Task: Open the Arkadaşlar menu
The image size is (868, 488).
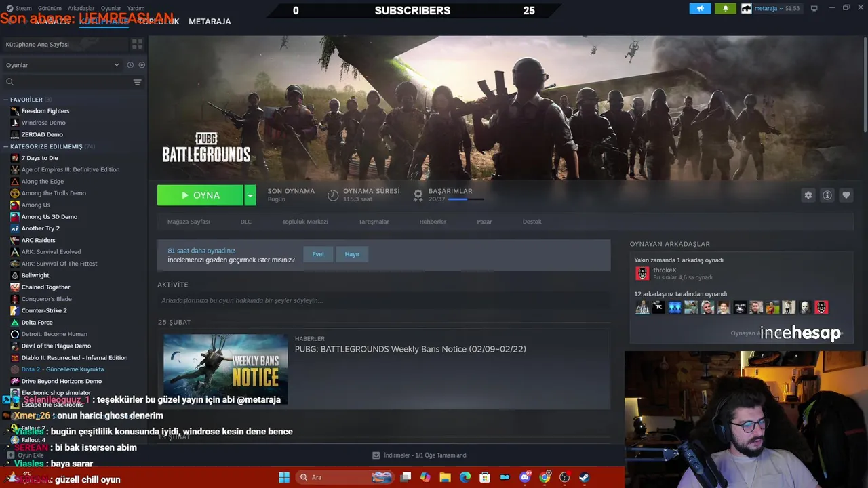Action: pyautogui.click(x=81, y=8)
